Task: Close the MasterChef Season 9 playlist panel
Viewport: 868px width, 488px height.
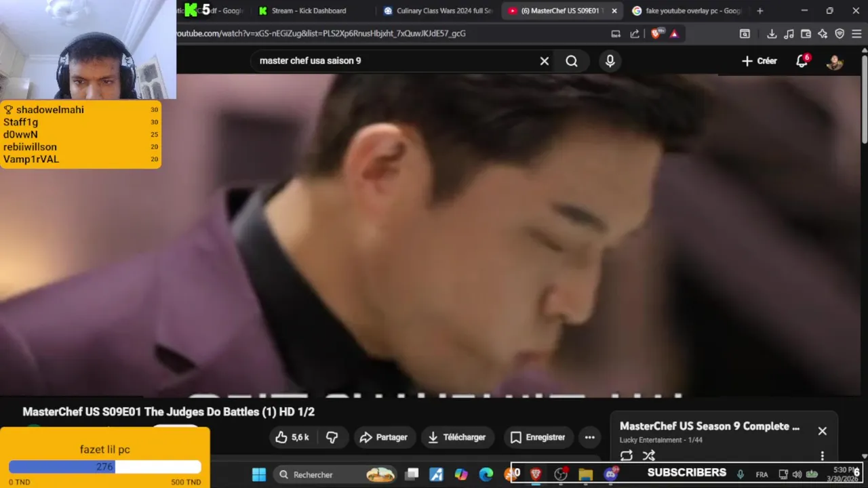Action: pos(822,431)
